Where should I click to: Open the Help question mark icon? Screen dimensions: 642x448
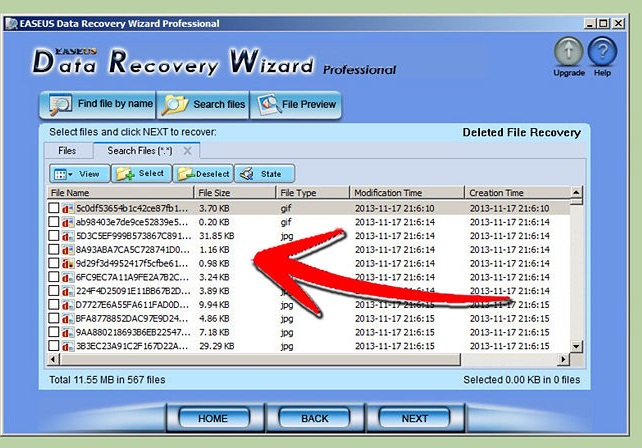pos(602,52)
